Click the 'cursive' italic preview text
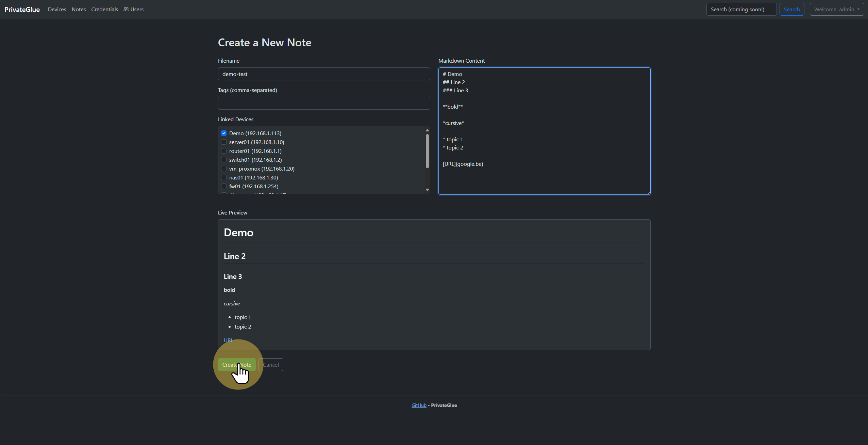Viewport: 868px width, 445px height. [232, 303]
